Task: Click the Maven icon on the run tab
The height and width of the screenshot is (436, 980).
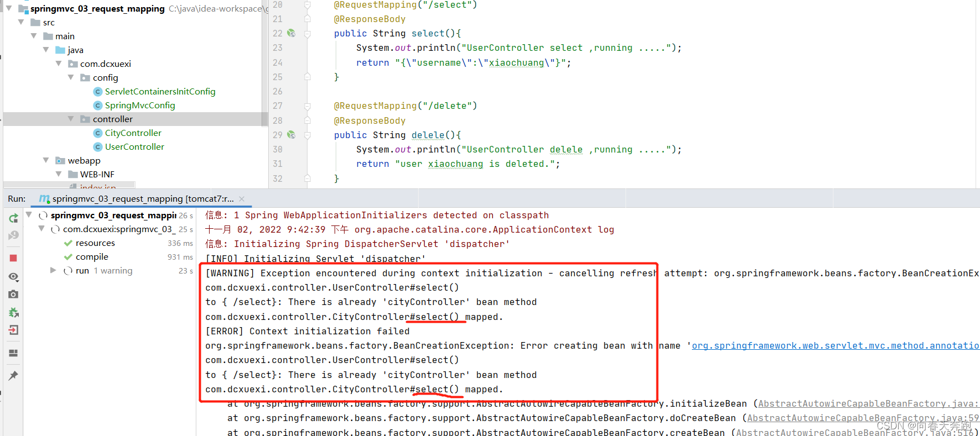Action: tap(44, 198)
